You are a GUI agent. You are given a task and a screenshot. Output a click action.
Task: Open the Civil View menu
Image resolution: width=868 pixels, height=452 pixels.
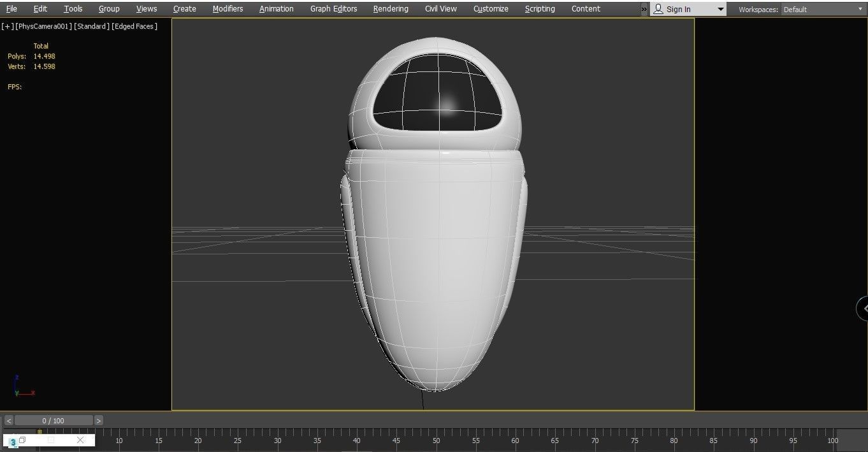pyautogui.click(x=441, y=9)
